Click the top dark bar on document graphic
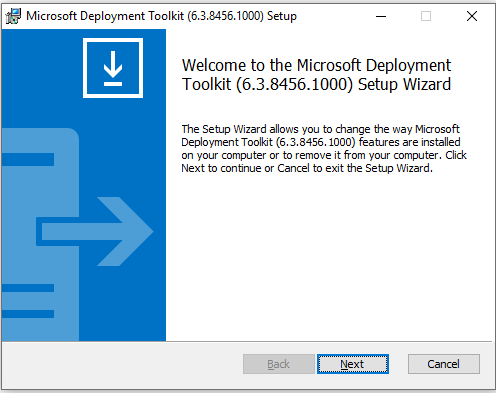The width and height of the screenshot is (496, 393). coord(28,159)
